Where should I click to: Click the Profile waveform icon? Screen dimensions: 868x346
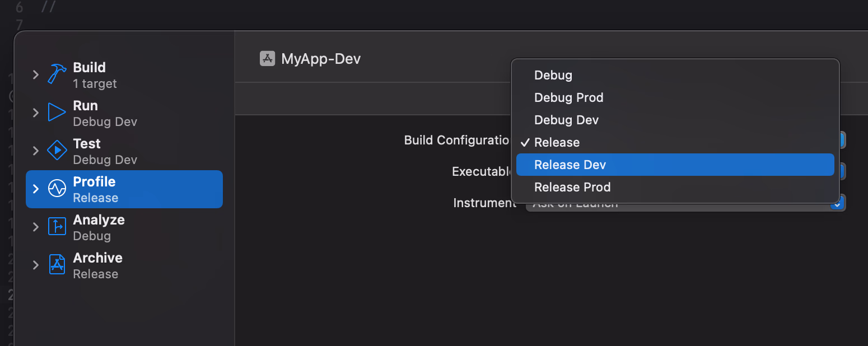(x=57, y=189)
